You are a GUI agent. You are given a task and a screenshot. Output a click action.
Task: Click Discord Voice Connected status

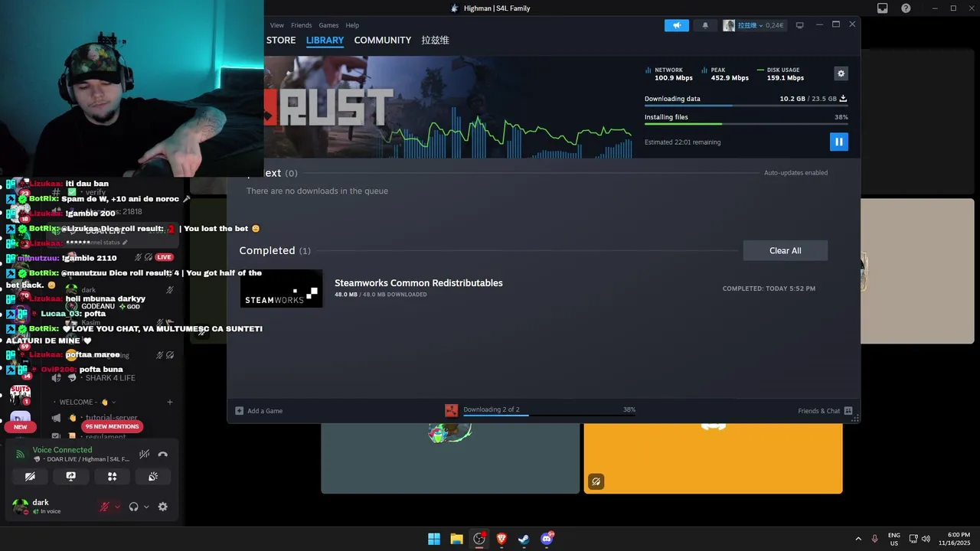click(x=62, y=450)
